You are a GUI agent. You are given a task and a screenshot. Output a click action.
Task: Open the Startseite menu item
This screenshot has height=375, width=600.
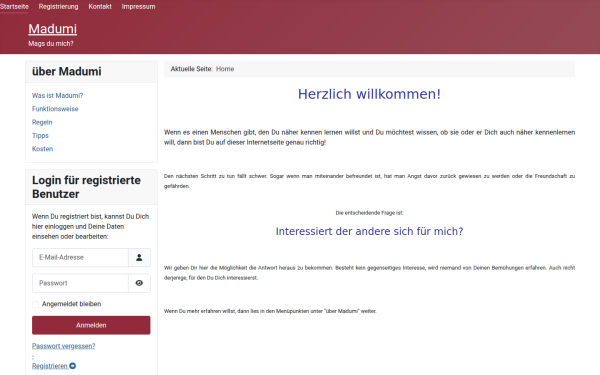[14, 7]
